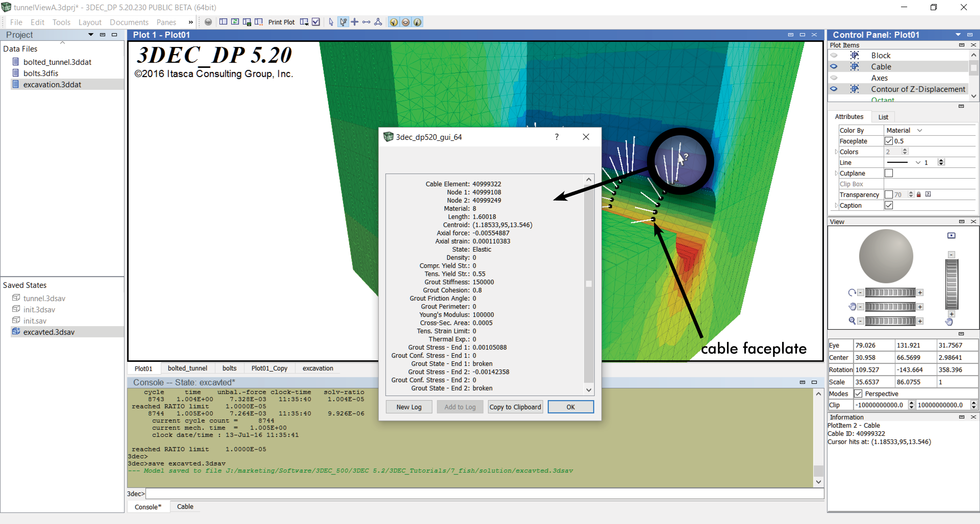Select the query pointer tool with question mark
Viewport: 980px width, 524px height.
(343, 22)
